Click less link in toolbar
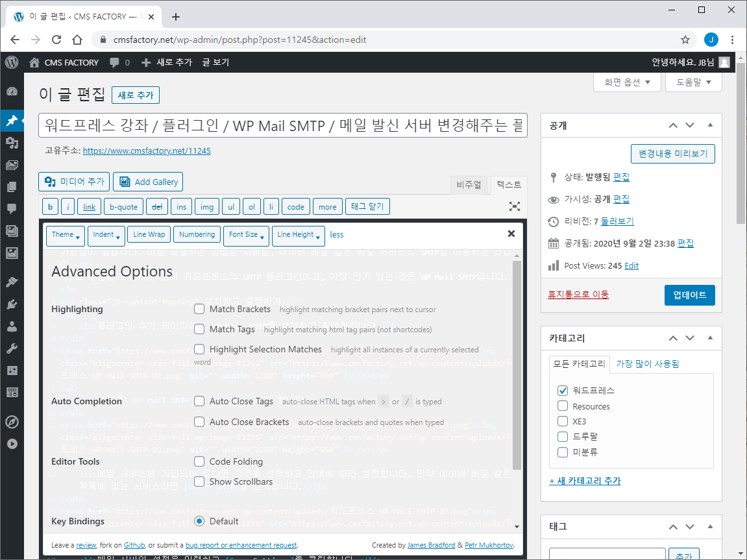747x560 pixels. 336,235
